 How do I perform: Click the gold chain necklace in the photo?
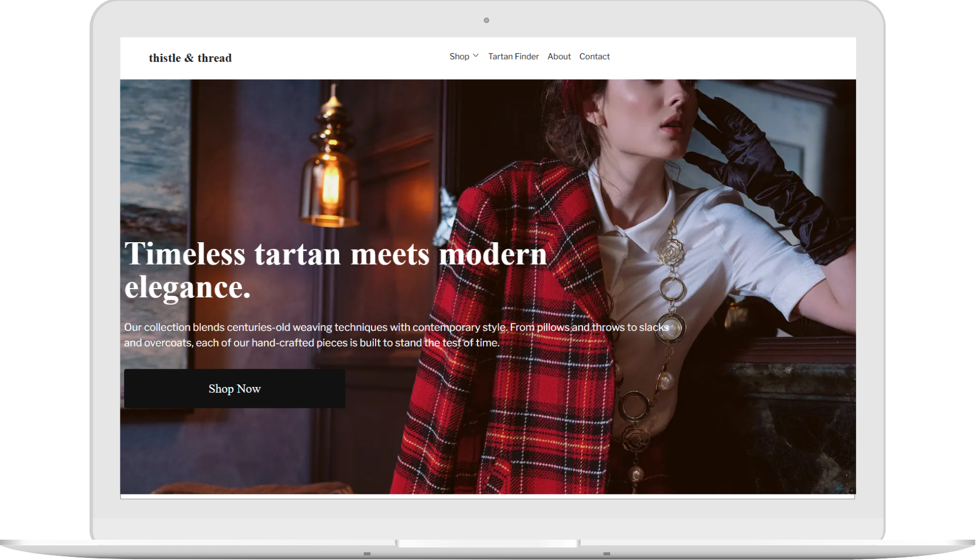click(671, 292)
